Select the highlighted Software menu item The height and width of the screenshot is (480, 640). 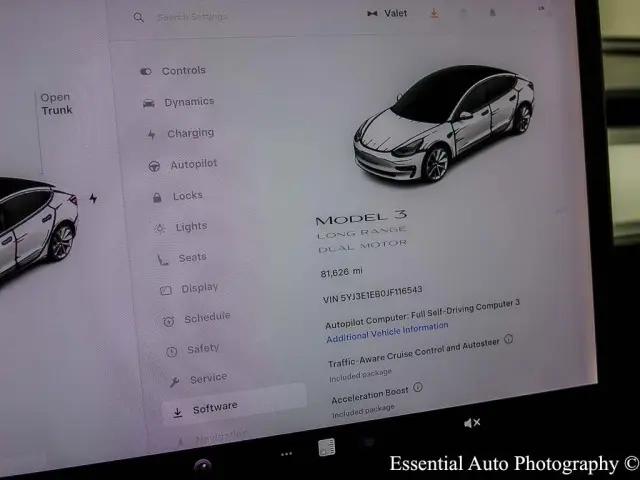point(234,404)
